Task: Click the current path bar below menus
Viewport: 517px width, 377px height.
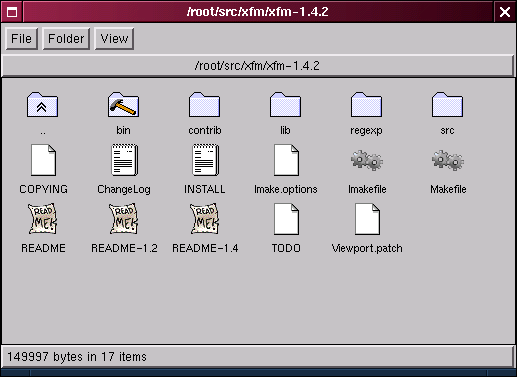Action: tap(257, 66)
